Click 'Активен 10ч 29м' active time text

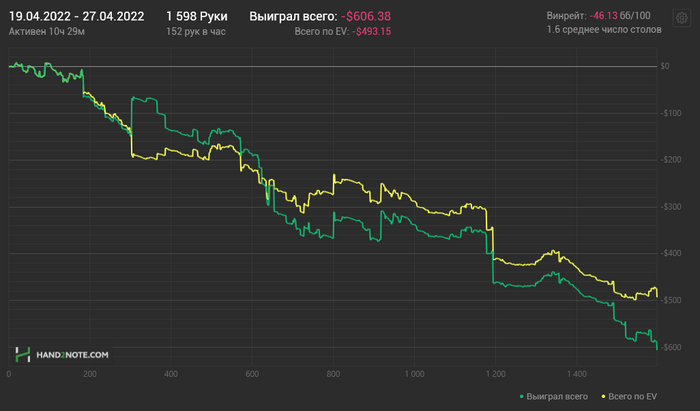(47, 32)
